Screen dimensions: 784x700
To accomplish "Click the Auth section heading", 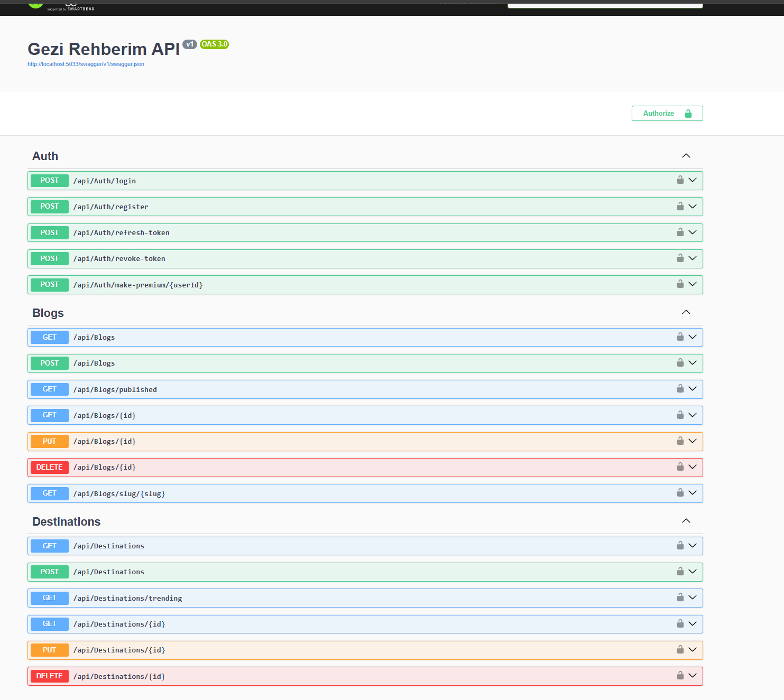I will coord(45,156).
